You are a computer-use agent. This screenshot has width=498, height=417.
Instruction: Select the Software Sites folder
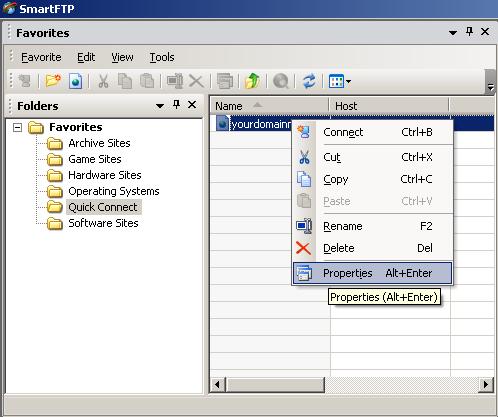point(103,223)
